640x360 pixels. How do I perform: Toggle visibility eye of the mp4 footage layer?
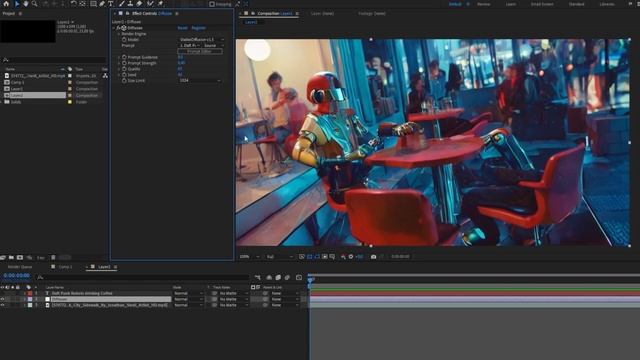[2, 305]
